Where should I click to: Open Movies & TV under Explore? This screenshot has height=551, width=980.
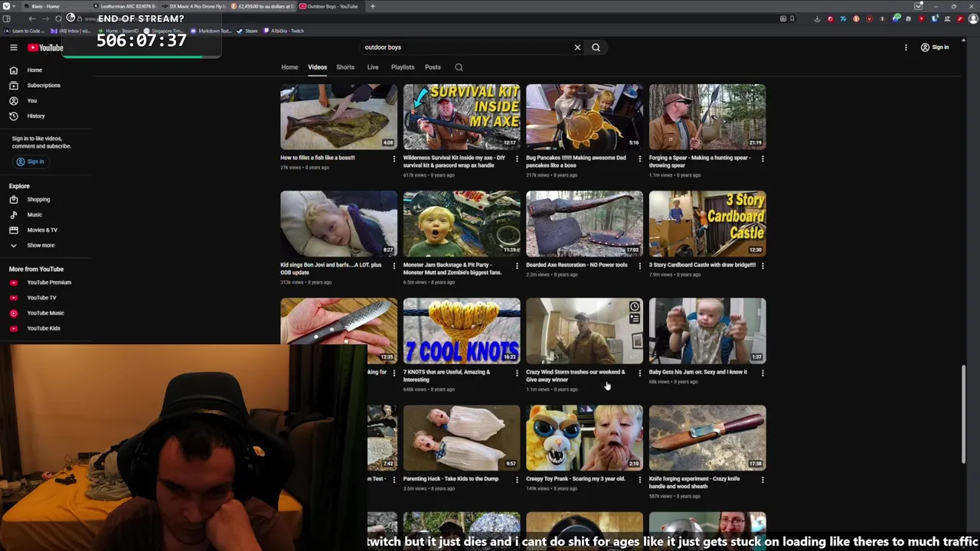tap(42, 230)
